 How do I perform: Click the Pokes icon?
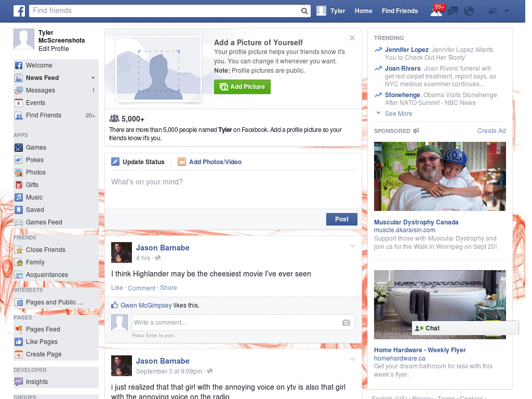coord(19,160)
